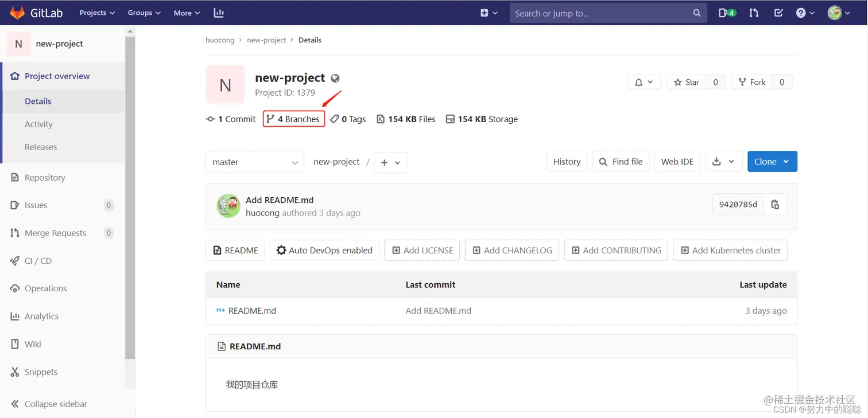This screenshot has width=868, height=418.
Task: Click Details breadcrumb link
Action: [310, 40]
